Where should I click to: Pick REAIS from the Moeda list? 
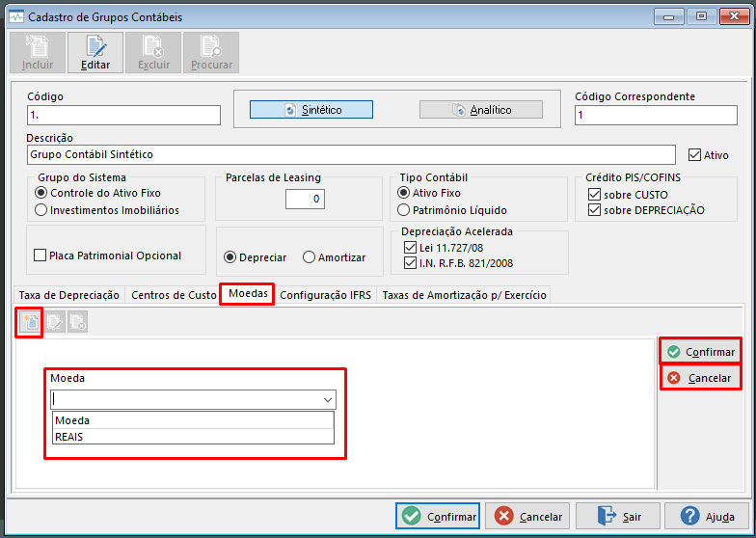tap(193, 437)
